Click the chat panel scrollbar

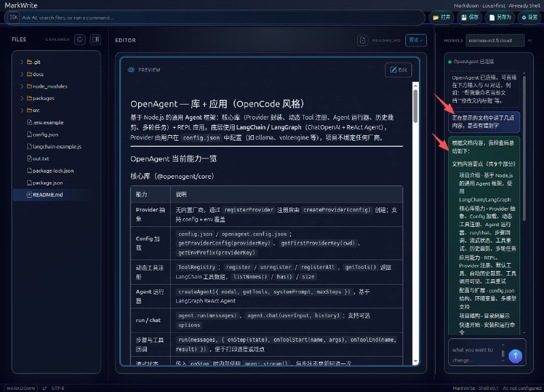point(524,148)
